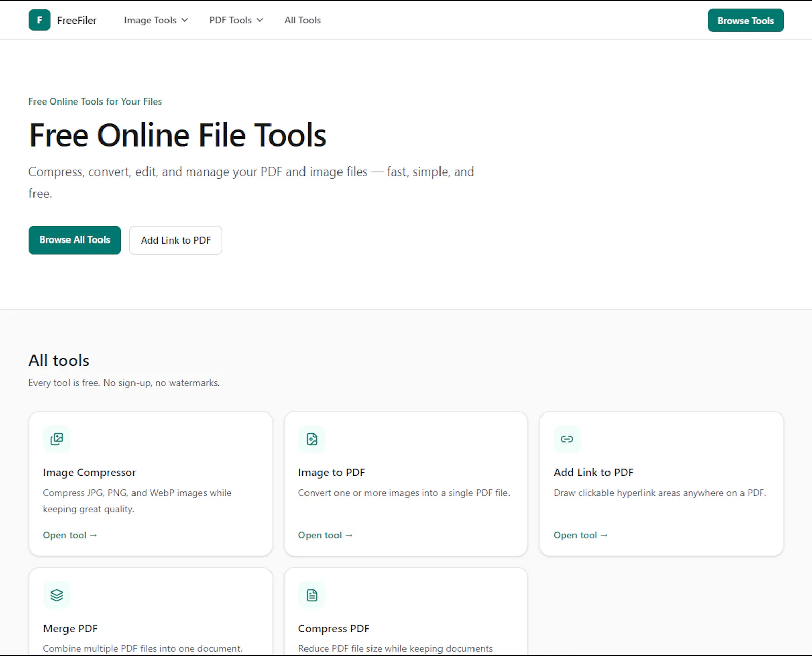
Task: Click 'Every tool is free' subtitle text
Action: click(x=124, y=383)
